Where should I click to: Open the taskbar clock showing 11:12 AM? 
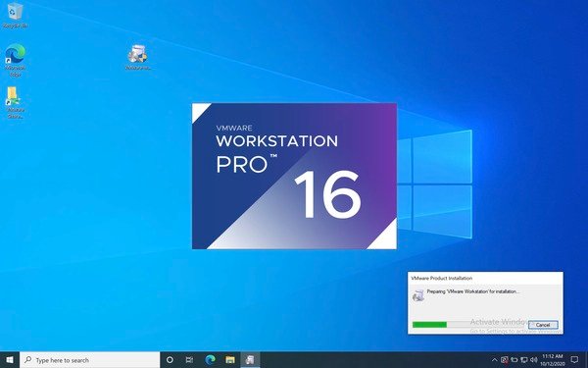553,360
